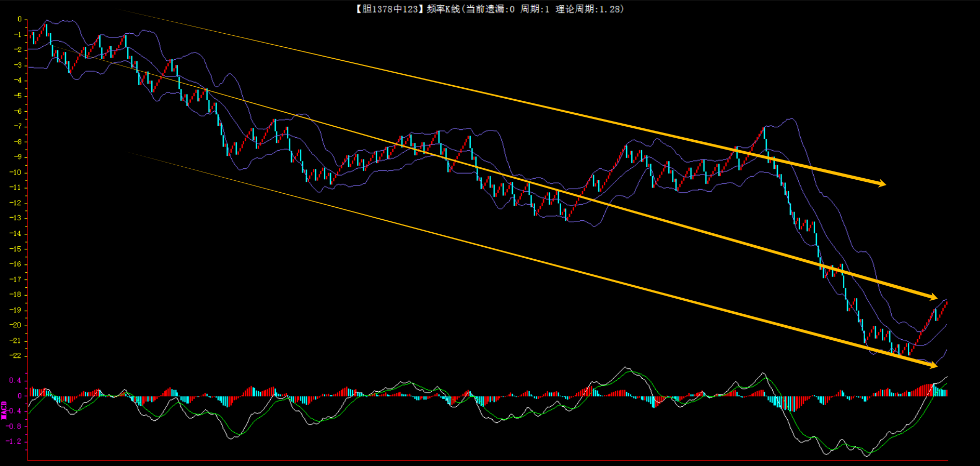The height and width of the screenshot is (466, 980).
Task: Click the 0 label atop the price axis
Action: tap(20, 19)
